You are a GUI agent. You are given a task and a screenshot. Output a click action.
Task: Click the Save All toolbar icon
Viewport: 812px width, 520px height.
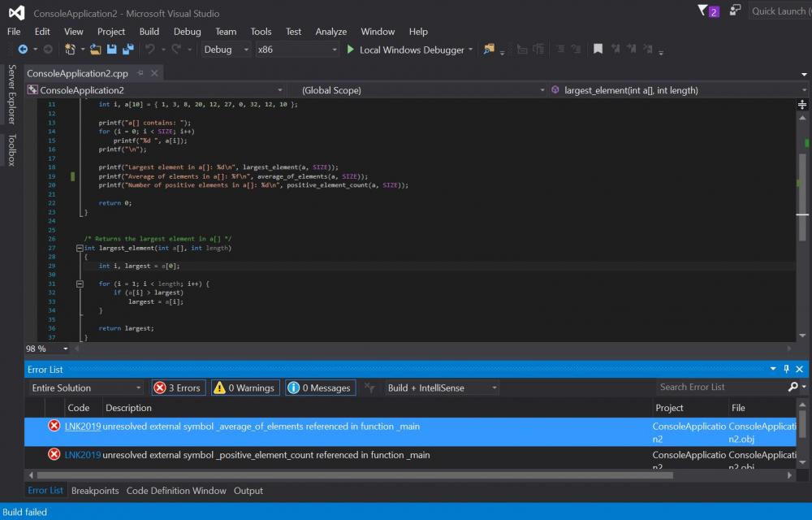(x=127, y=50)
